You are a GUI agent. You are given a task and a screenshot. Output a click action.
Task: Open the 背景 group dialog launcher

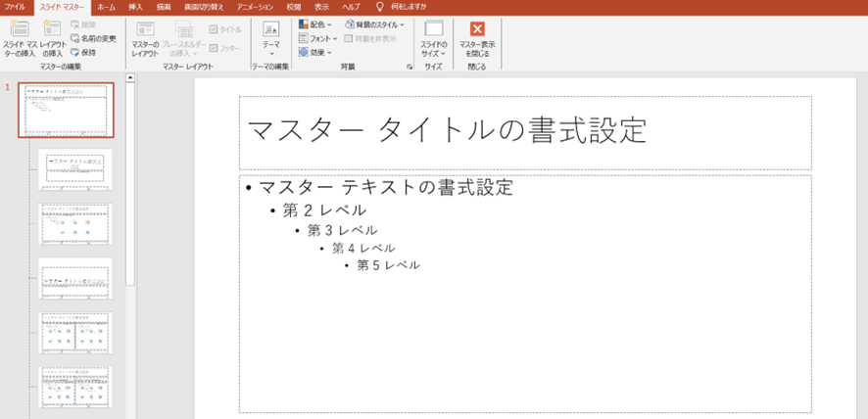click(409, 67)
